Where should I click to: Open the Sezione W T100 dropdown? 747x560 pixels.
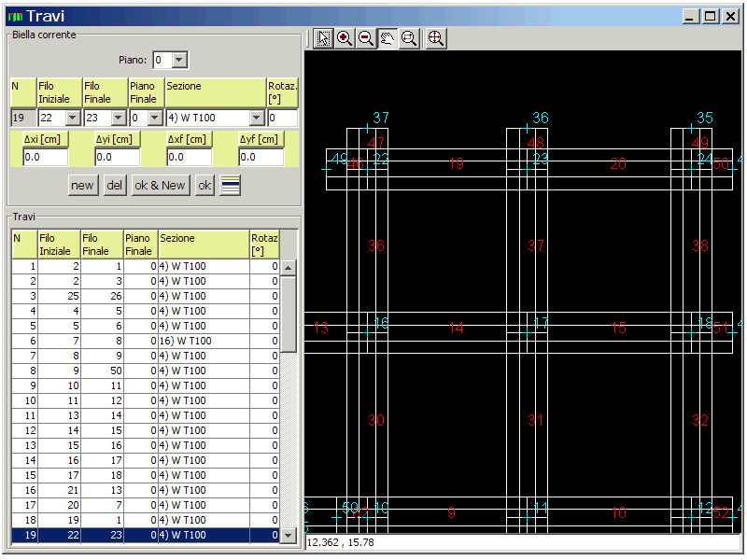[257, 119]
